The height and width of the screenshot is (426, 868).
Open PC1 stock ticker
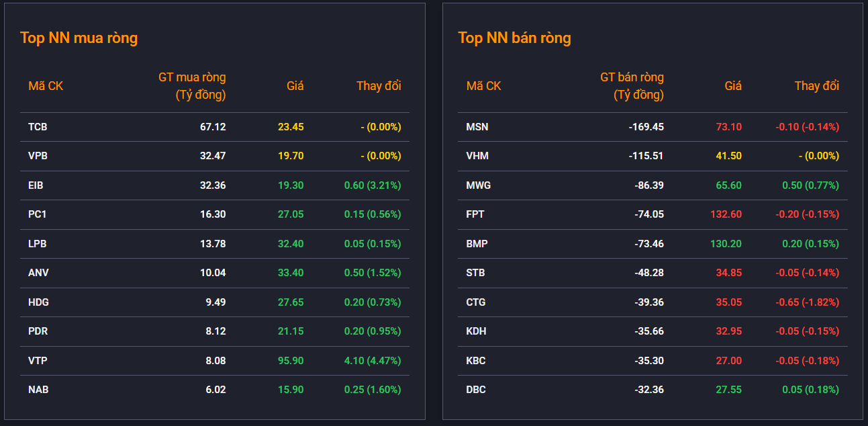click(x=37, y=214)
